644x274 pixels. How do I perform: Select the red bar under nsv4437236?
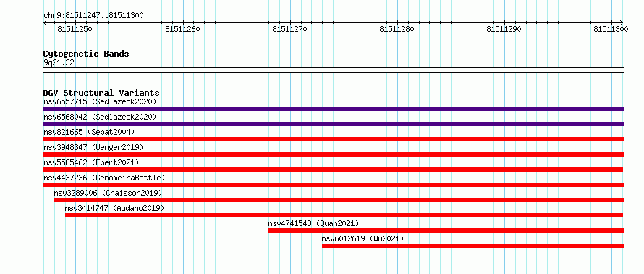pyautogui.click(x=333, y=185)
